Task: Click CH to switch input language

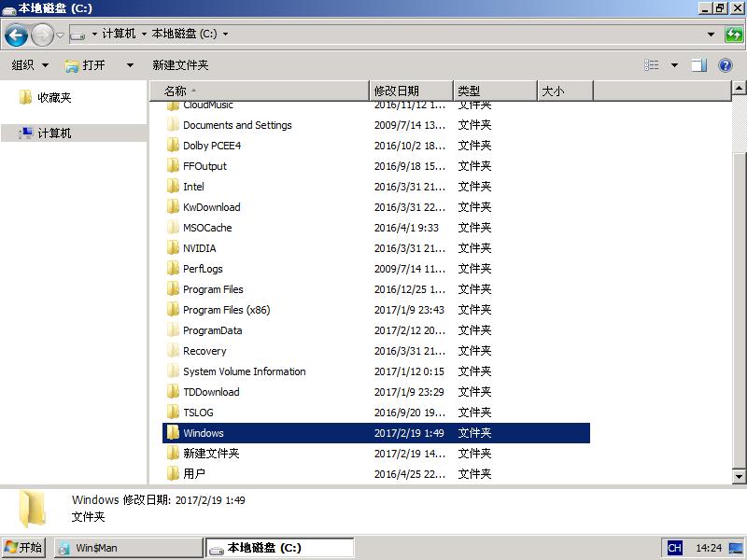Action: click(674, 547)
